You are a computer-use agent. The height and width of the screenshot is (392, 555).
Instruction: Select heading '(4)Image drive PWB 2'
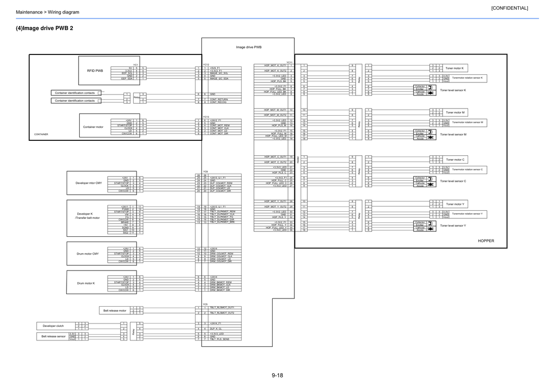pyautogui.click(x=44, y=28)
